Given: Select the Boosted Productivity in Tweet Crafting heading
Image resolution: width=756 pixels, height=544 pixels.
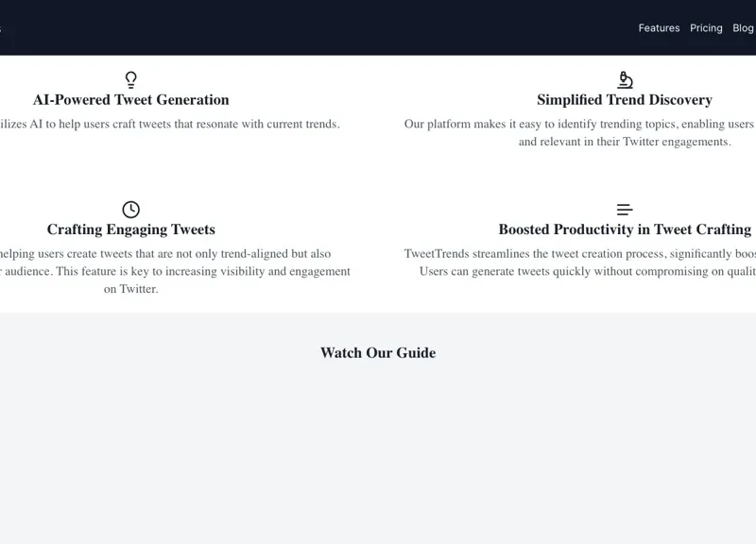Looking at the screenshot, I should click(625, 229).
